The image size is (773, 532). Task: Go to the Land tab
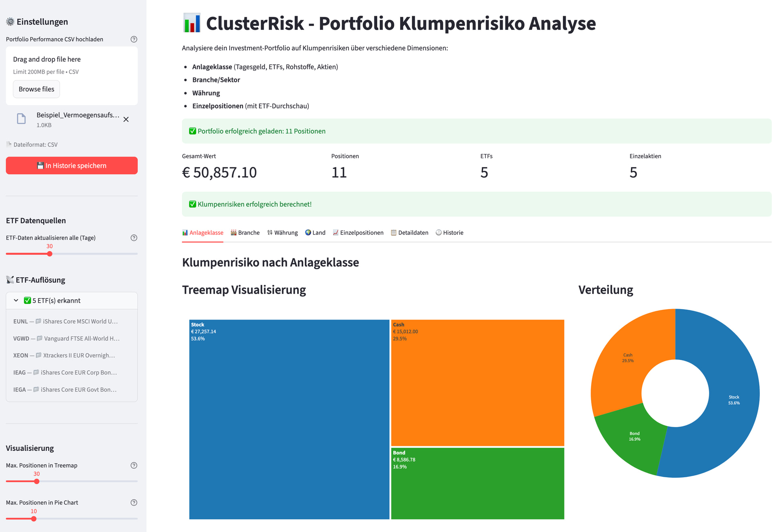[315, 233]
